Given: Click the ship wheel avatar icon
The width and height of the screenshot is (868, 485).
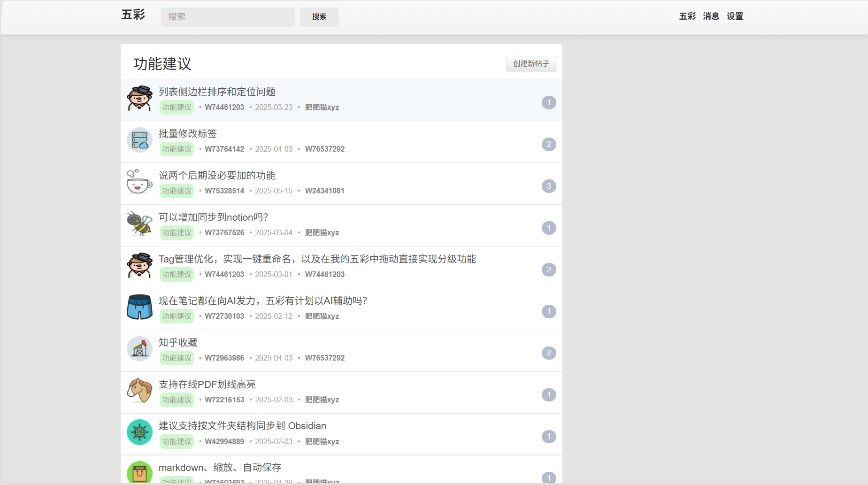Looking at the screenshot, I should coord(139,432).
